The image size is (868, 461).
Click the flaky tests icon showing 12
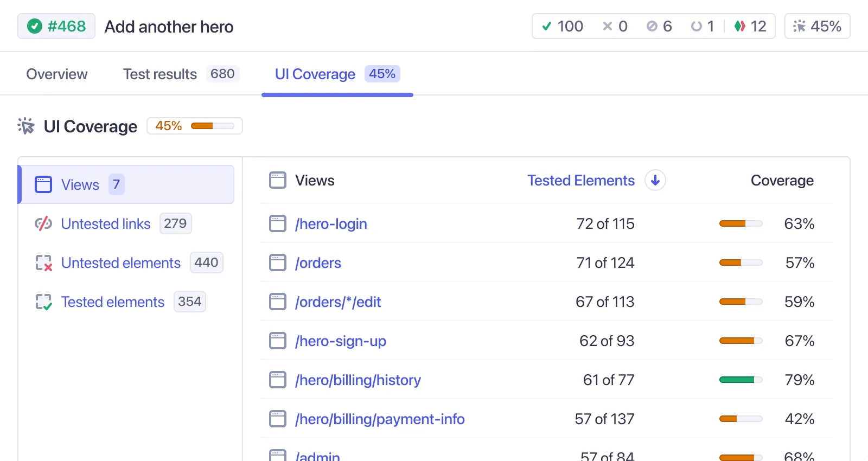(739, 26)
